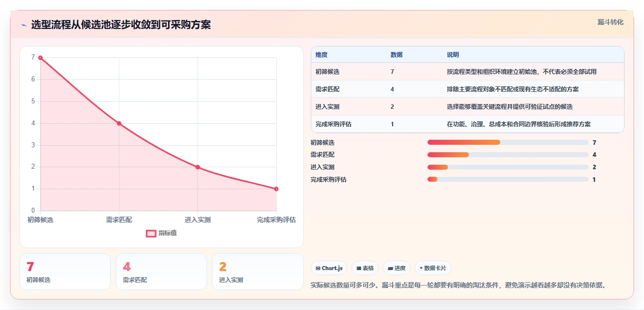Click the 需求匹配 data point on chart
The image size is (644, 310).
click(x=119, y=123)
